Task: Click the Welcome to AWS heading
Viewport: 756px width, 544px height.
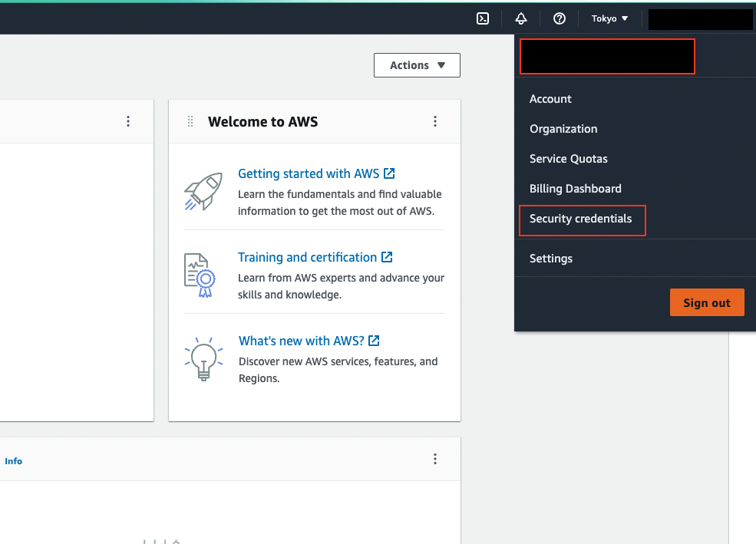Action: point(262,121)
